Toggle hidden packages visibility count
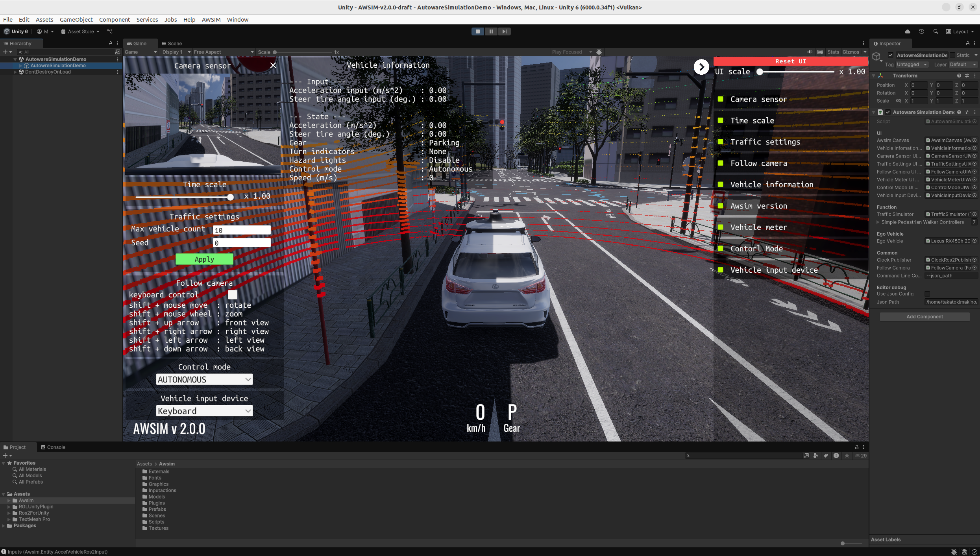 [861, 456]
